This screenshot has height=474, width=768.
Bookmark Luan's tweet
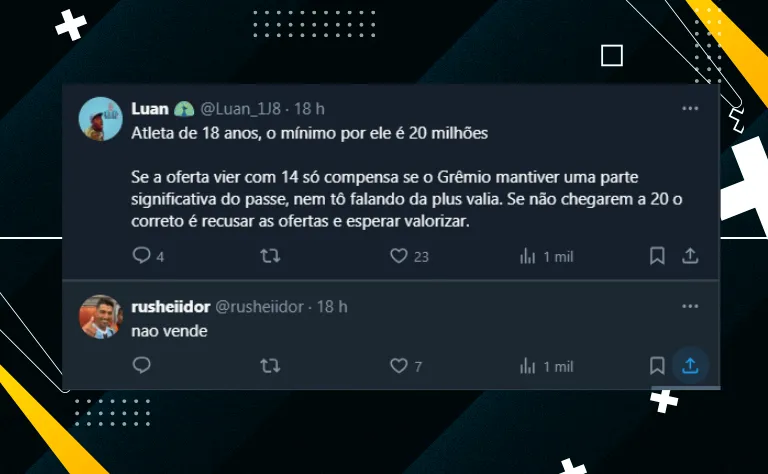(x=657, y=256)
